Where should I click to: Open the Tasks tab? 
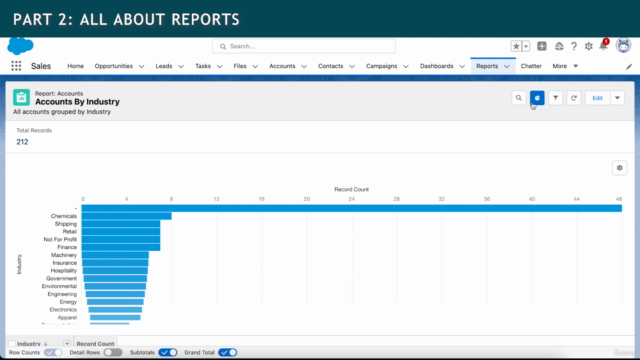(x=203, y=66)
